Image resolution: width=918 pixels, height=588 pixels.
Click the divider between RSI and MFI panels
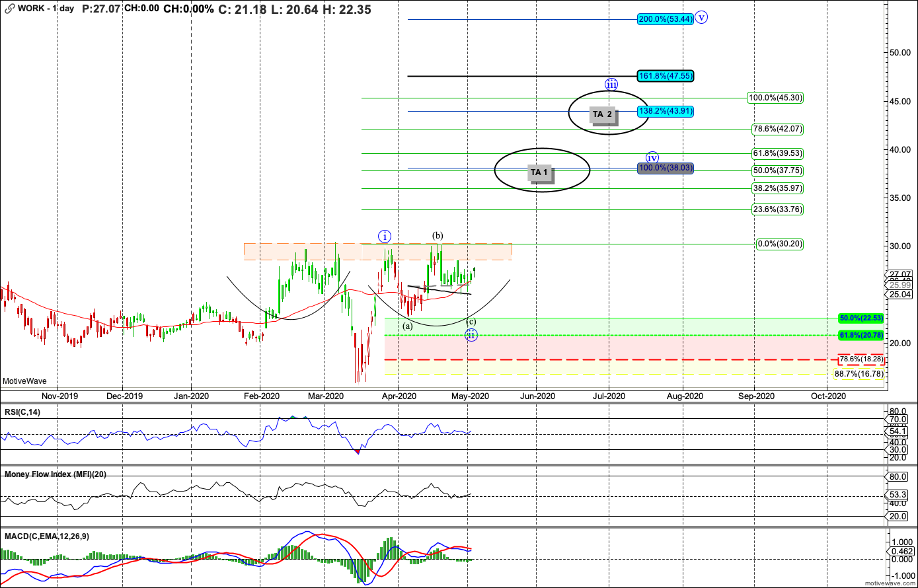pos(441,466)
